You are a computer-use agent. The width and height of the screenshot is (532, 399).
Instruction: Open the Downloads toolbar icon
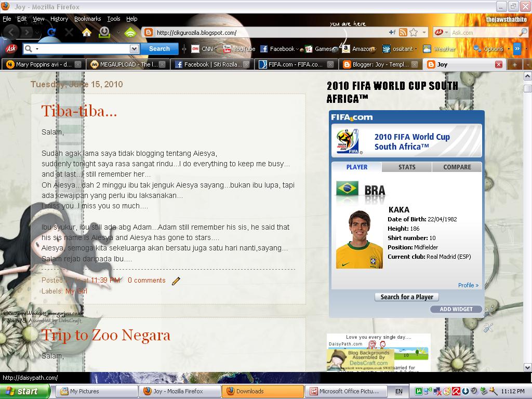[104, 32]
